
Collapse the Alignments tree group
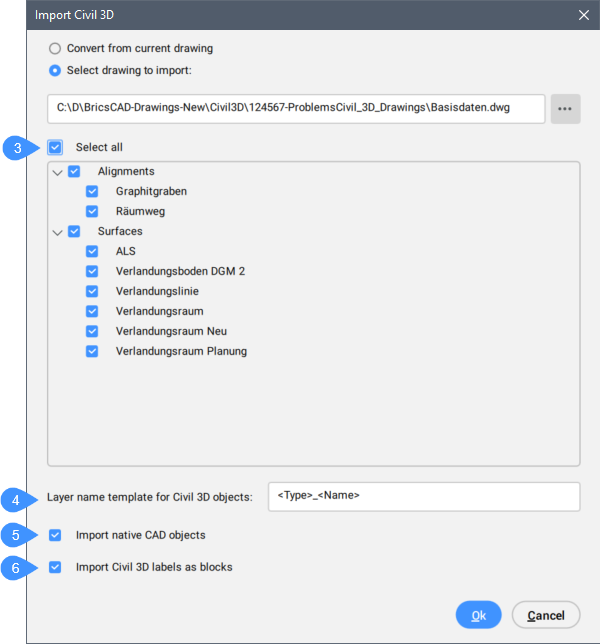[57, 172]
